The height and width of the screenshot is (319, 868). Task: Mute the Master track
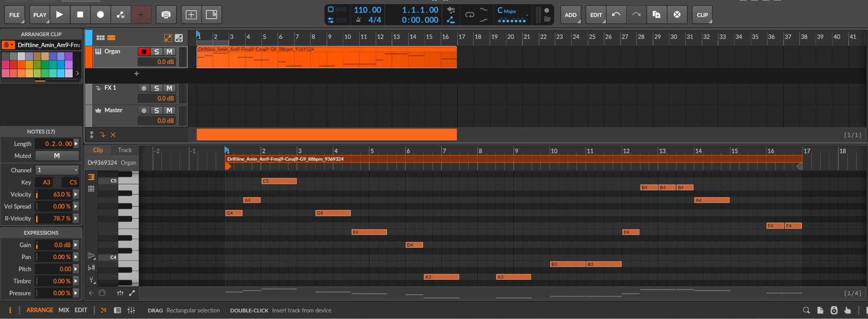(169, 110)
